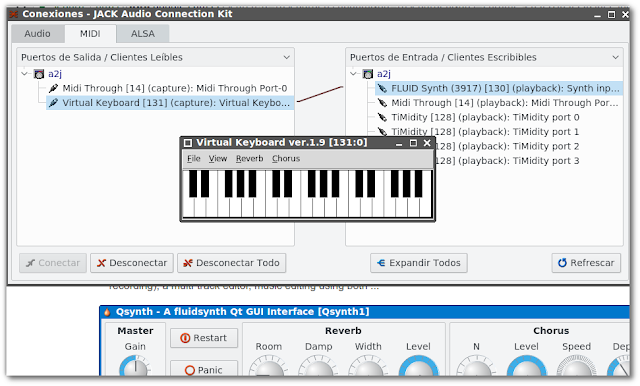This screenshot has width=640, height=386.
Task: Collapse the a2j output ports tree
Action: pyautogui.click(x=25, y=74)
